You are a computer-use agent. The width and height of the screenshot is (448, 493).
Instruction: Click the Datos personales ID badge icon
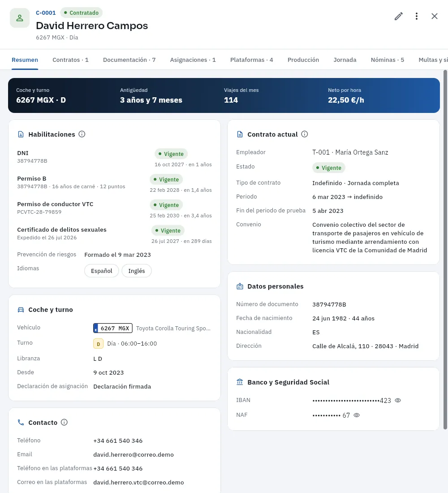(240, 286)
